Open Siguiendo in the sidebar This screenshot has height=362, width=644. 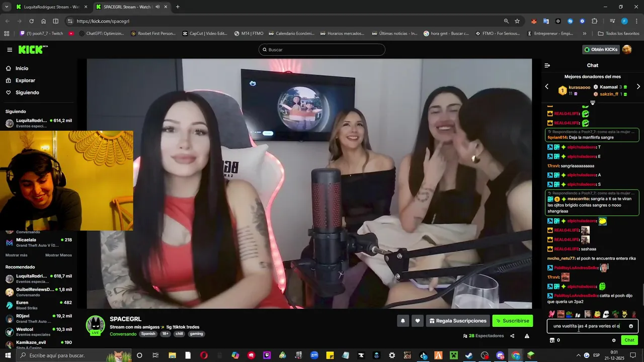coord(27,93)
